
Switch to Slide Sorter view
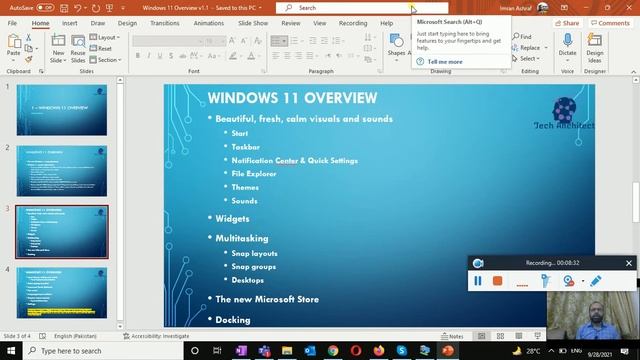[500, 336]
